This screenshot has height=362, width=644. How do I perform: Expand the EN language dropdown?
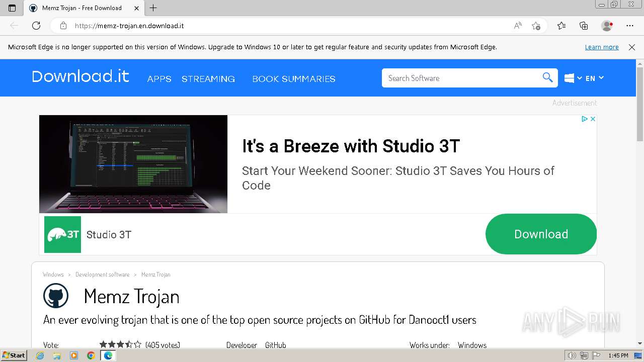[x=594, y=78]
